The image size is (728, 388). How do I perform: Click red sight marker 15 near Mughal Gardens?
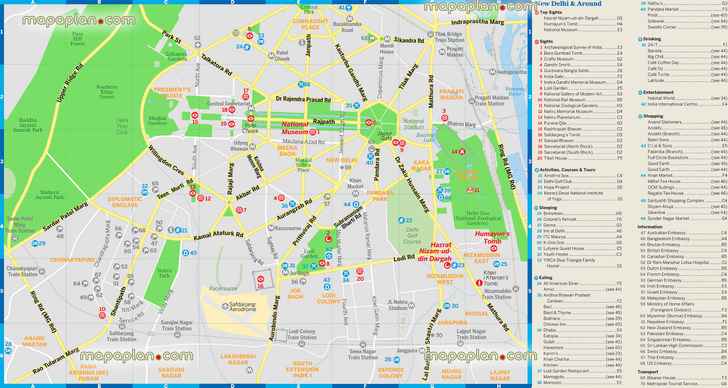click(195, 115)
